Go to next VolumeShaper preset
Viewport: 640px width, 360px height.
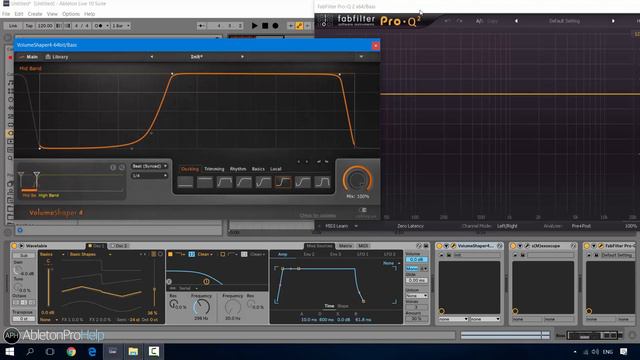242,57
